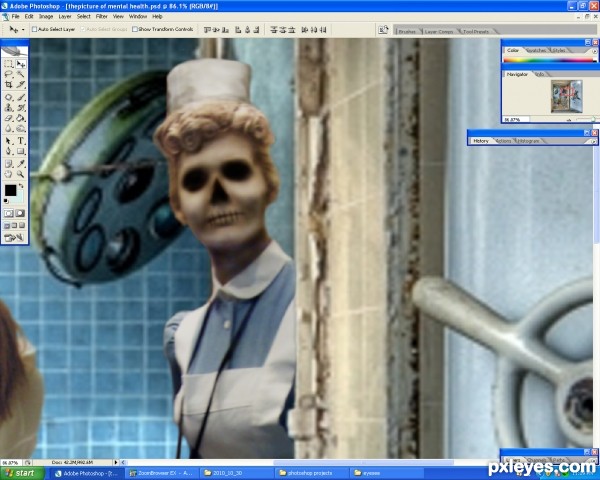
Task: Enable Show Transform Controls checkbox
Action: (135, 29)
